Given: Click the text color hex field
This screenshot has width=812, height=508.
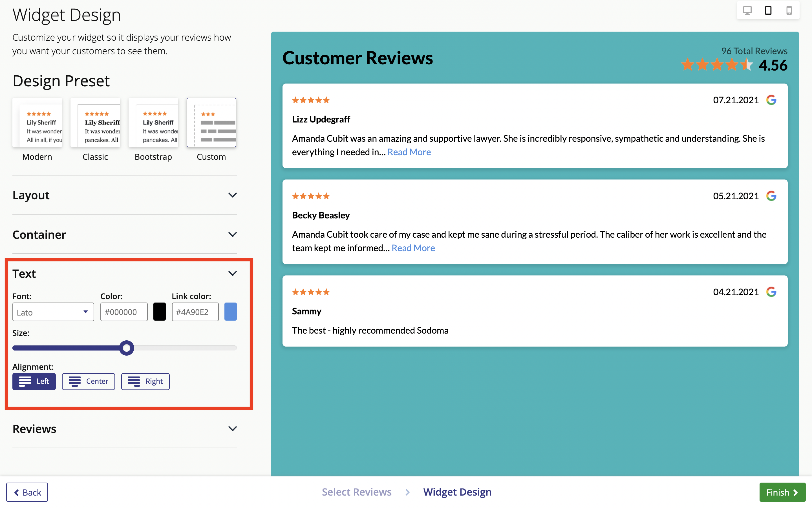Looking at the screenshot, I should [124, 312].
